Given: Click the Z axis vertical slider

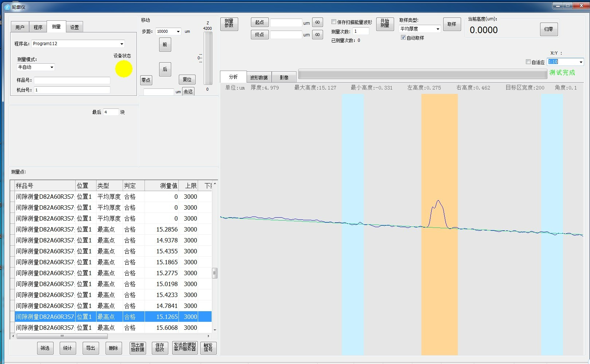Looking at the screenshot, I should [208, 58].
